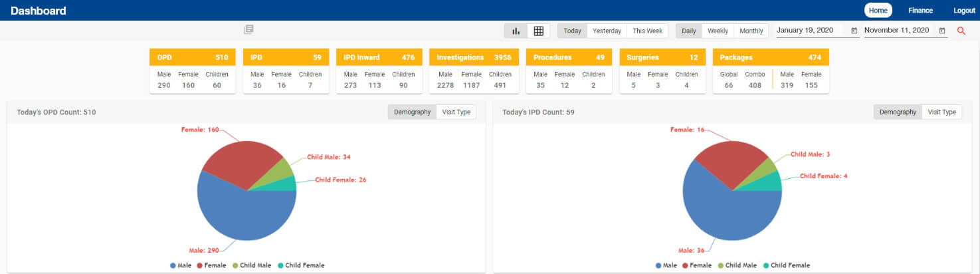
Task: Click the Logout link
Action: point(964,10)
